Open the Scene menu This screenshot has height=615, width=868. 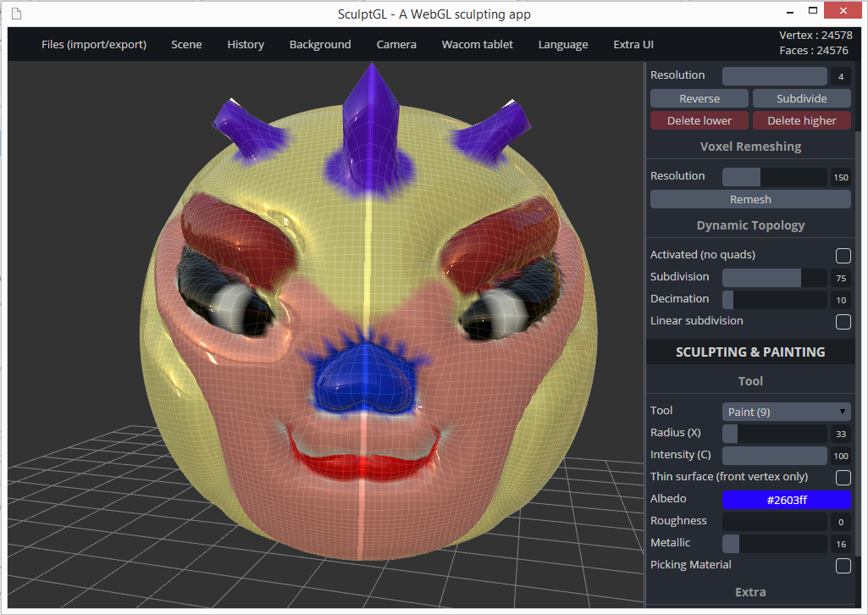click(x=186, y=44)
